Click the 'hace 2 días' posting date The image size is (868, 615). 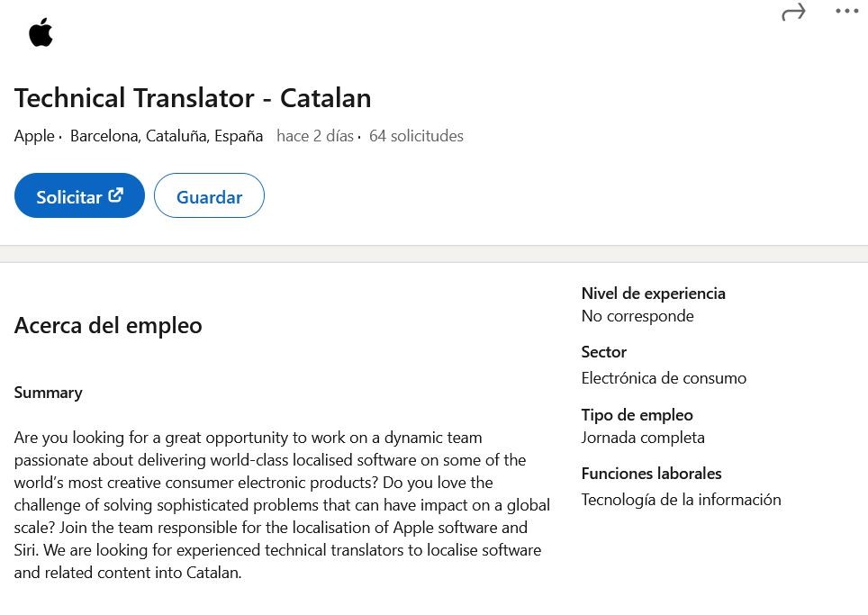click(x=315, y=136)
